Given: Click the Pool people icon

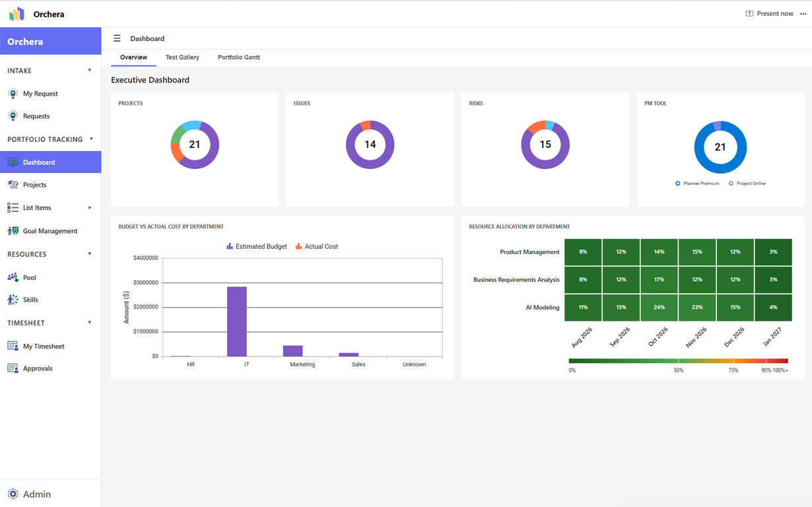Looking at the screenshot, I should coord(13,278).
